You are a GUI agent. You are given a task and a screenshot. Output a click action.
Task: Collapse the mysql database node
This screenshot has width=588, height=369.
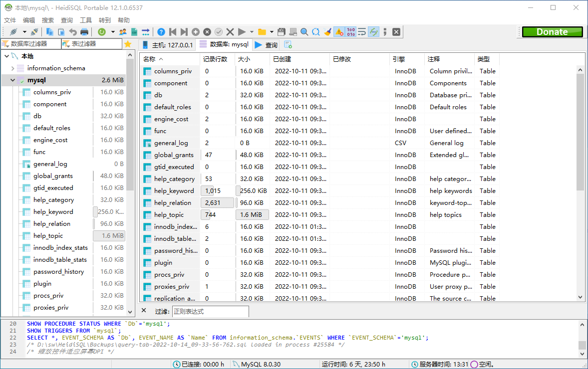click(x=13, y=80)
